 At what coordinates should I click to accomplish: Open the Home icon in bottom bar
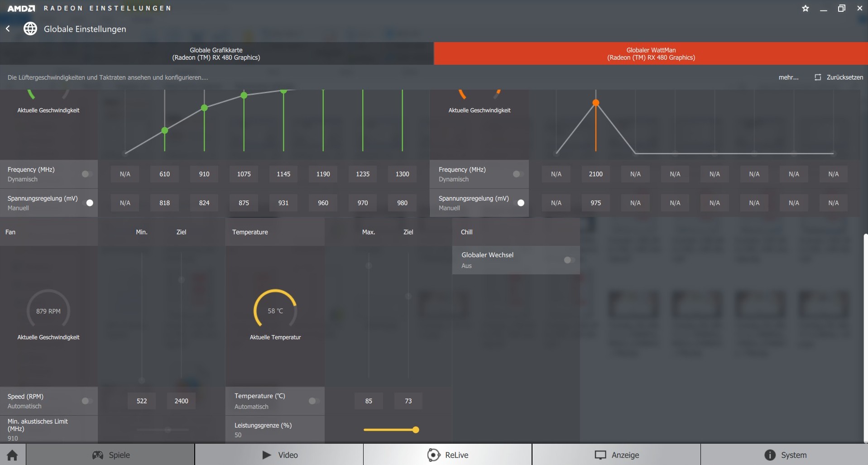13,455
